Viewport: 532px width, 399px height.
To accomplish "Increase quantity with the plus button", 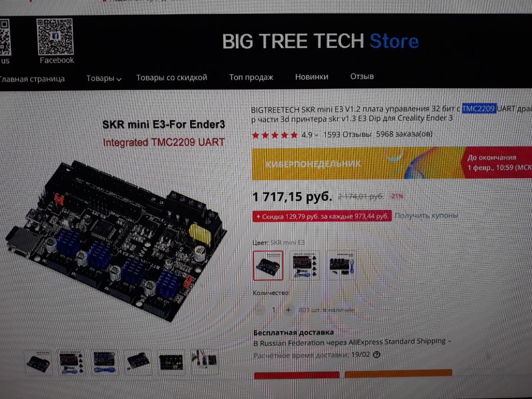I will (x=288, y=310).
